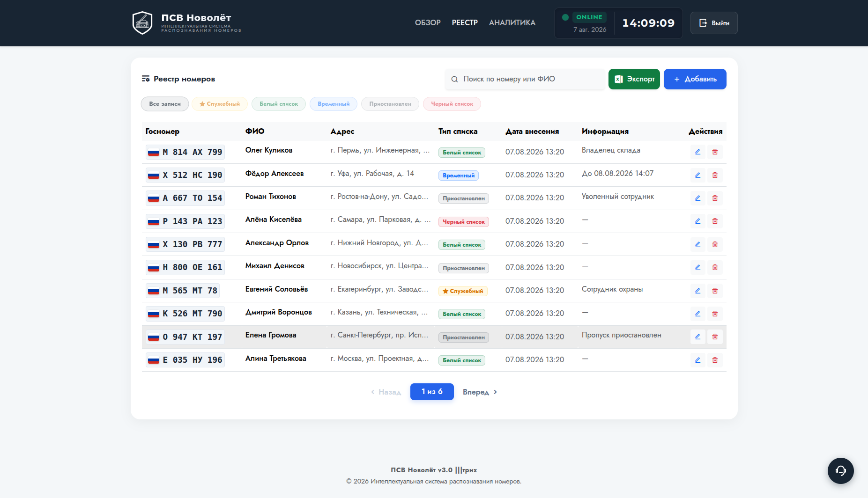868x498 pixels.
Task: Delete Фёдор Алексеев's entry
Action: tap(715, 175)
